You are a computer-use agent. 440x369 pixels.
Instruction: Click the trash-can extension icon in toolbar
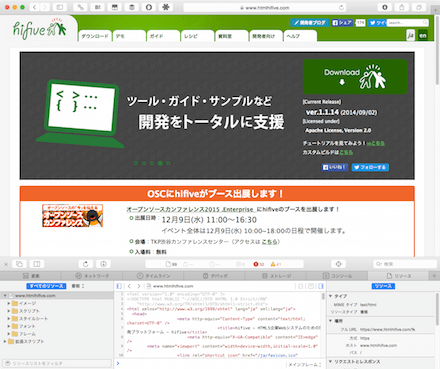pos(132,7)
